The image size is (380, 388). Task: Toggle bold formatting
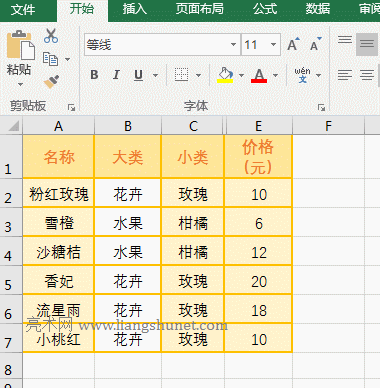(x=94, y=75)
